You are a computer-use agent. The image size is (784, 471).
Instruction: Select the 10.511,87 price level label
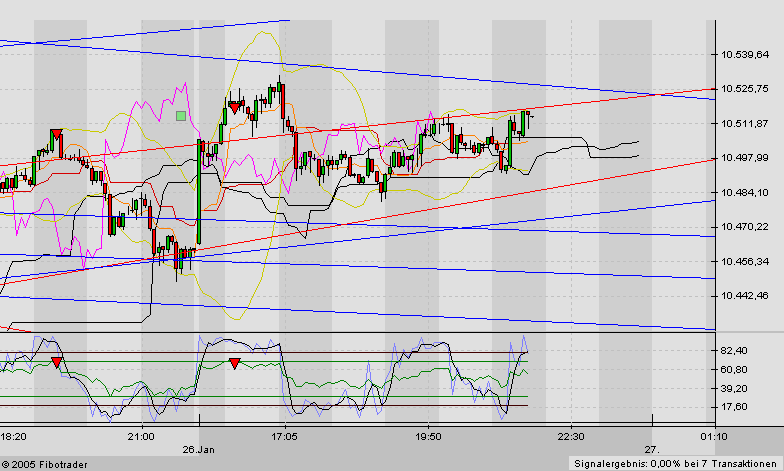click(744, 124)
